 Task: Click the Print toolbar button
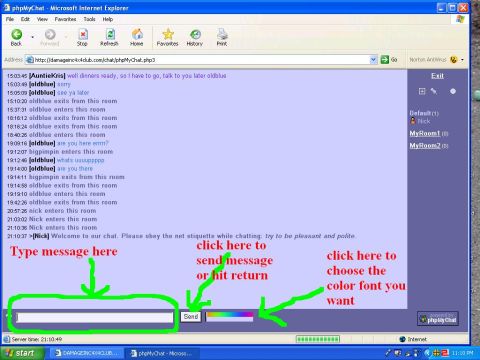pos(222,37)
